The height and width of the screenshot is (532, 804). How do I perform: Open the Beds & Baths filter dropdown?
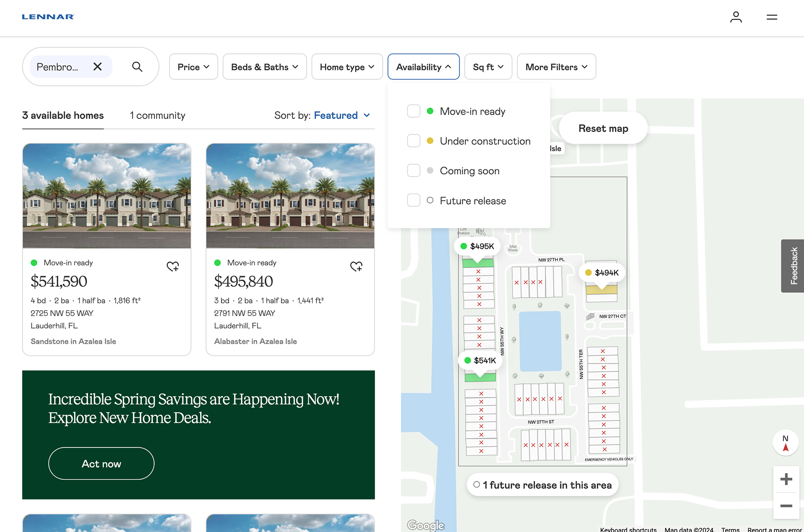pos(265,67)
